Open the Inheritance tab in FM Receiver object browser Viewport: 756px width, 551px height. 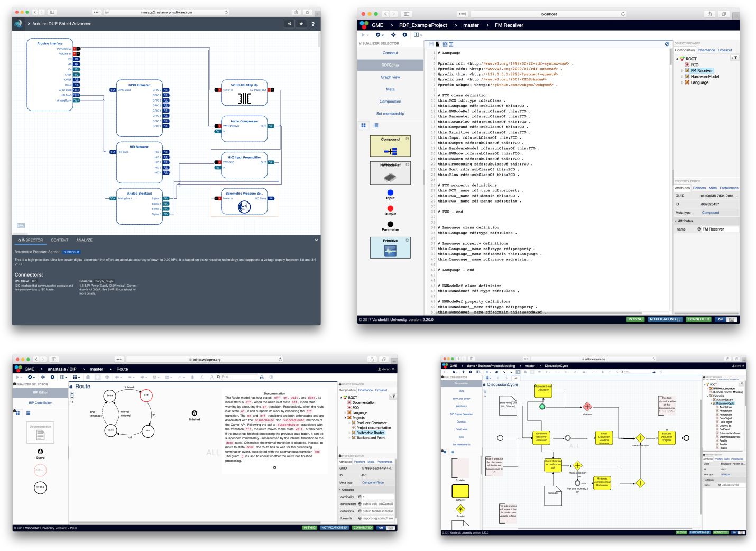click(x=706, y=50)
